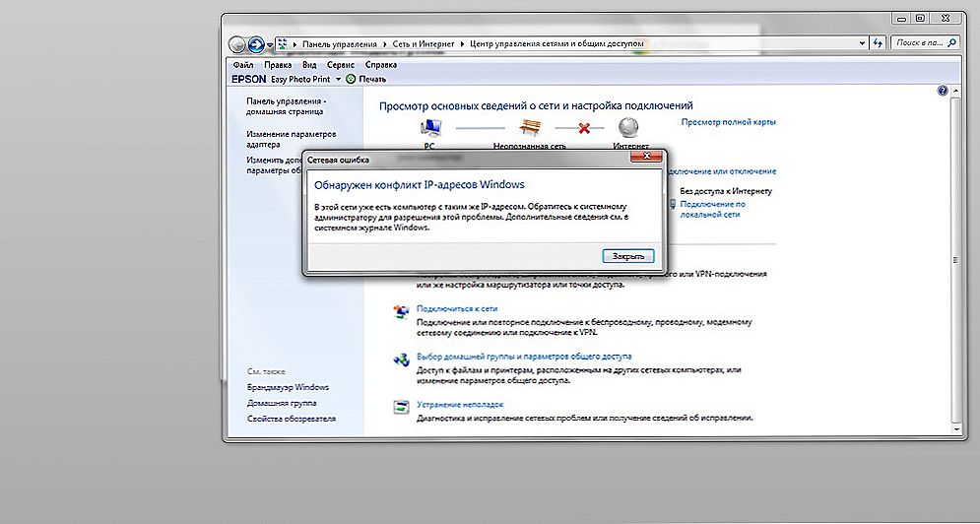This screenshot has height=524, width=980.
Task: Click the local network connection plug icon
Action: tap(673, 205)
